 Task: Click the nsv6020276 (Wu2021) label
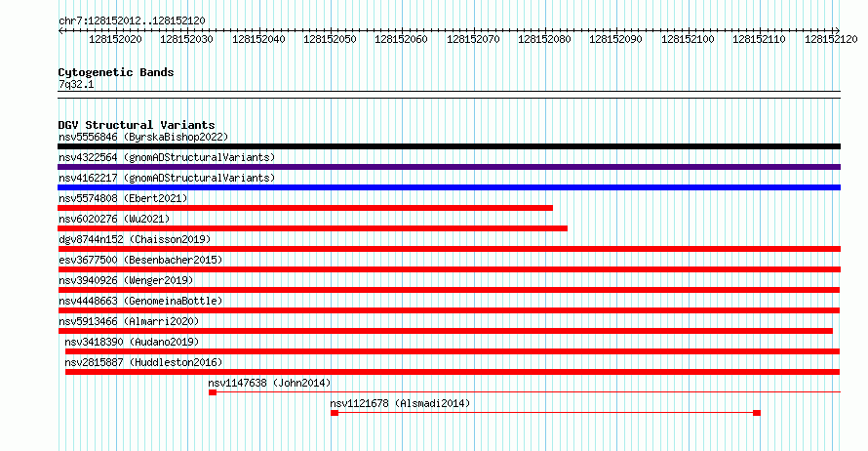(114, 219)
